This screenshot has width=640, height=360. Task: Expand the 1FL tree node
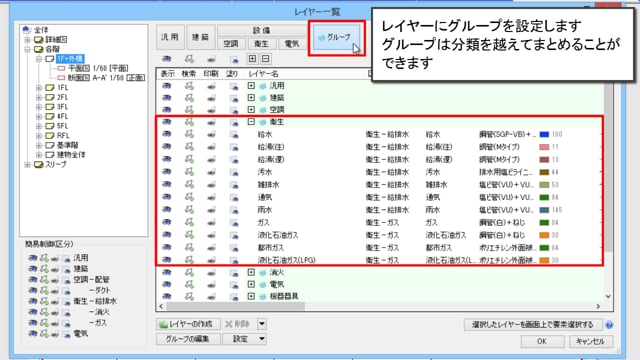pos(39,88)
